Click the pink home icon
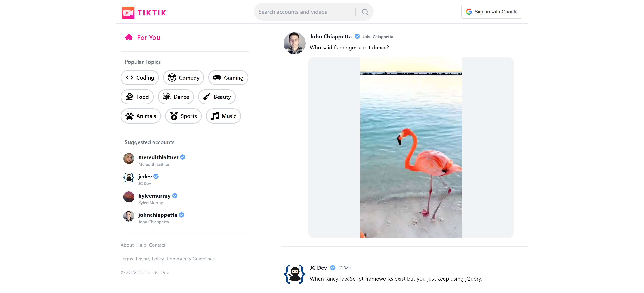The image size is (644, 293). tap(129, 37)
